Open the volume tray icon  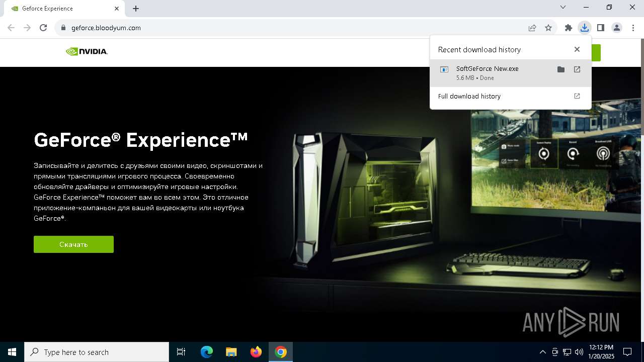(x=579, y=352)
